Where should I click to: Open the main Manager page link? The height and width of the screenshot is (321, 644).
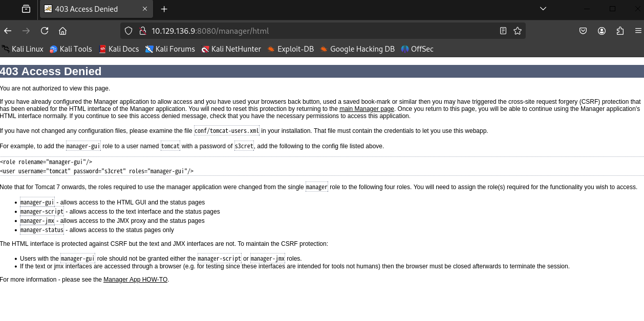click(x=367, y=109)
